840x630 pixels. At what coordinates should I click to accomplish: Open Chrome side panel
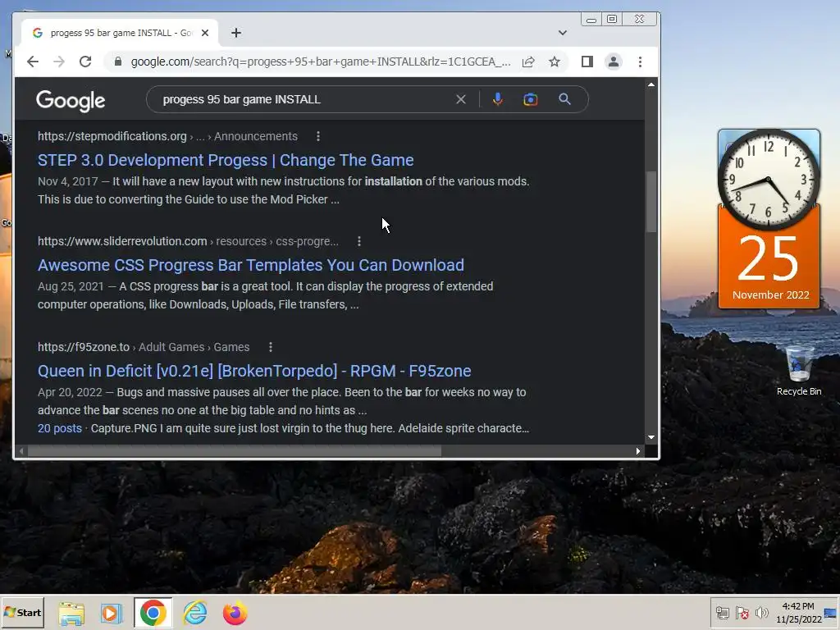click(x=587, y=62)
